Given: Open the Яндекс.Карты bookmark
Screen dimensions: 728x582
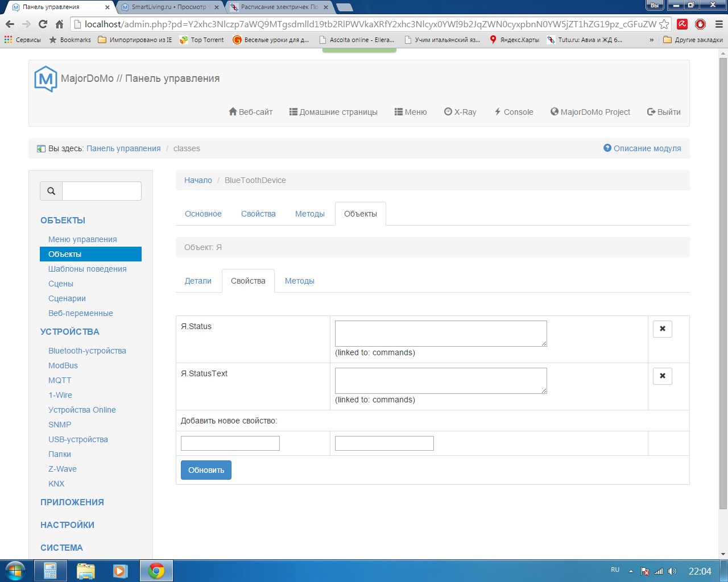Looking at the screenshot, I should [x=514, y=40].
